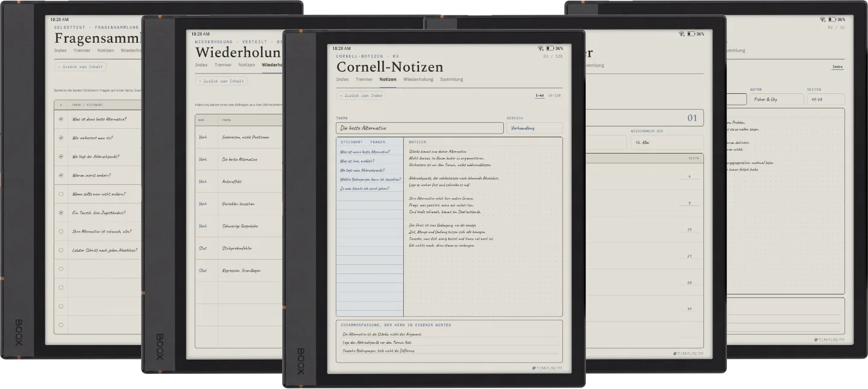Open Trenner tab in Cornell-Notizen

pos(364,79)
